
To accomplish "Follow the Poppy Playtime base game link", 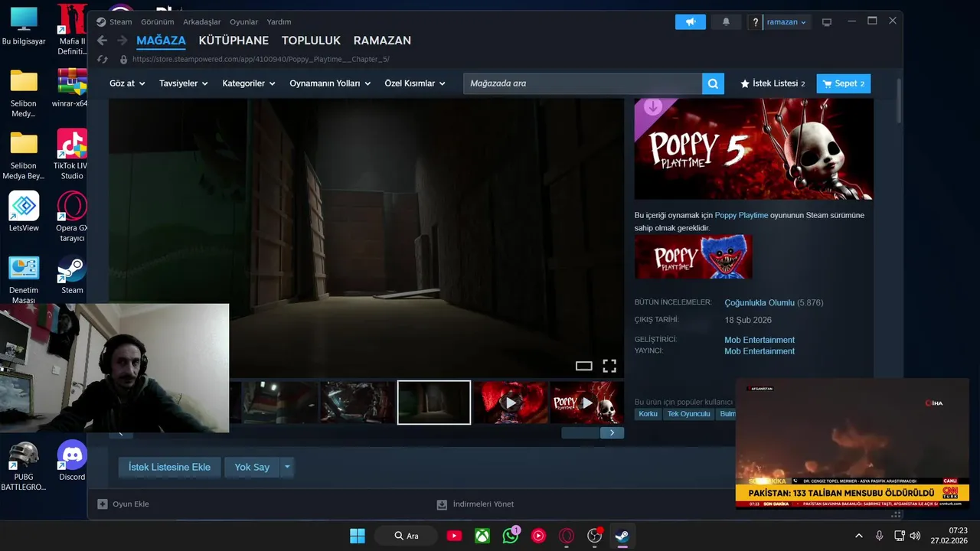I will 741,215.
